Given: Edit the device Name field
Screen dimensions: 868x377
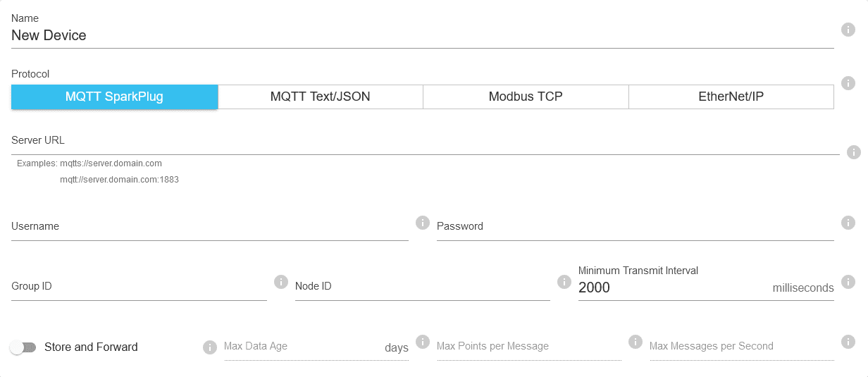Looking at the screenshot, I should click(423, 36).
